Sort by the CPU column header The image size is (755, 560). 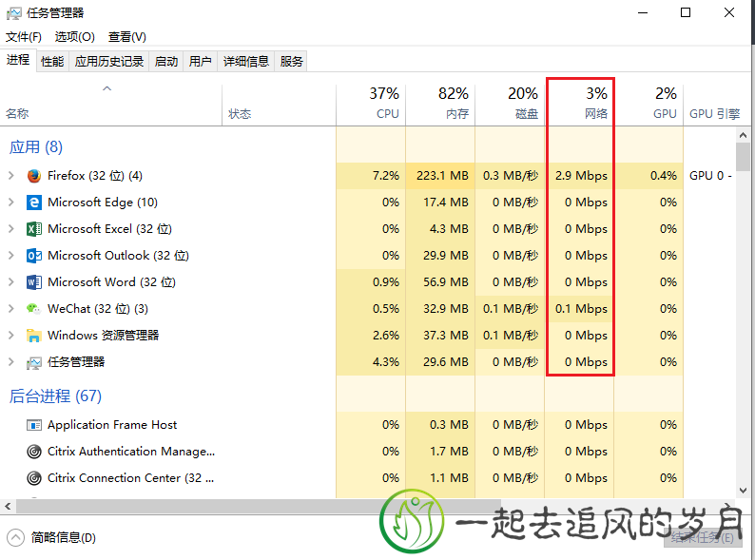[x=371, y=103]
